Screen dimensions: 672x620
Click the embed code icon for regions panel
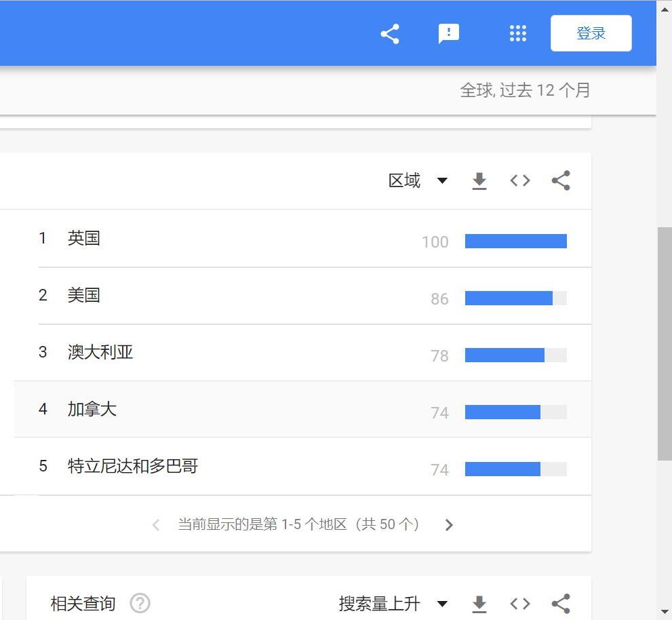pyautogui.click(x=519, y=180)
